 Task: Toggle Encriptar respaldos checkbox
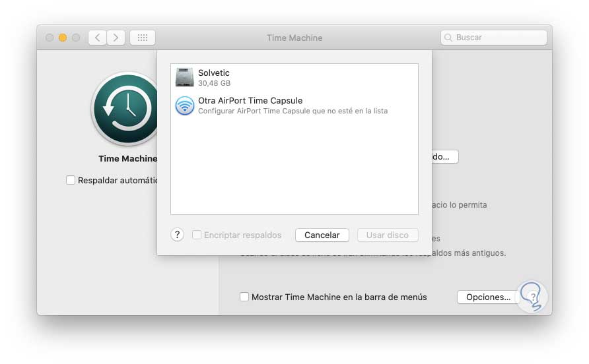197,235
